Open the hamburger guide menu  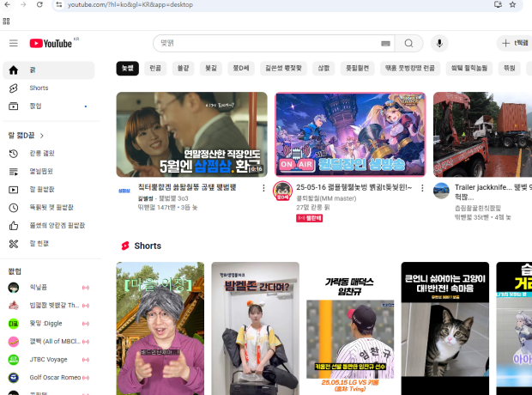point(13,43)
